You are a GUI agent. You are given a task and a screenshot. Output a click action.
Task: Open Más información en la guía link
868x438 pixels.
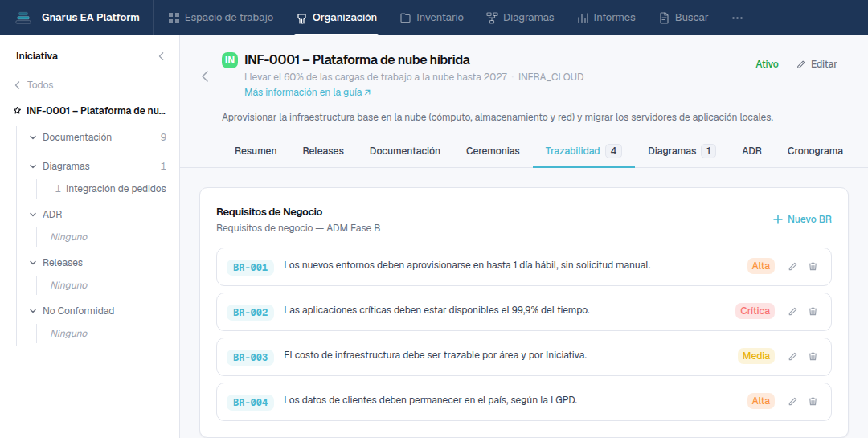(x=308, y=92)
